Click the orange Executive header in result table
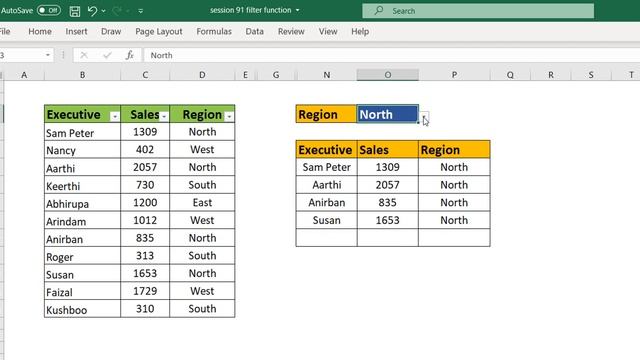This screenshot has width=640, height=360. coord(327,150)
